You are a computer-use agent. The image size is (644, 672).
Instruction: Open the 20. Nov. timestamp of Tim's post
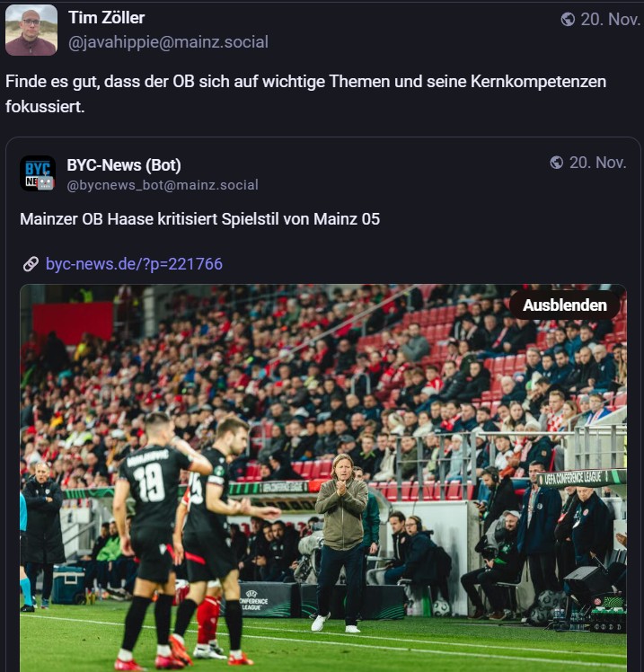tap(610, 19)
